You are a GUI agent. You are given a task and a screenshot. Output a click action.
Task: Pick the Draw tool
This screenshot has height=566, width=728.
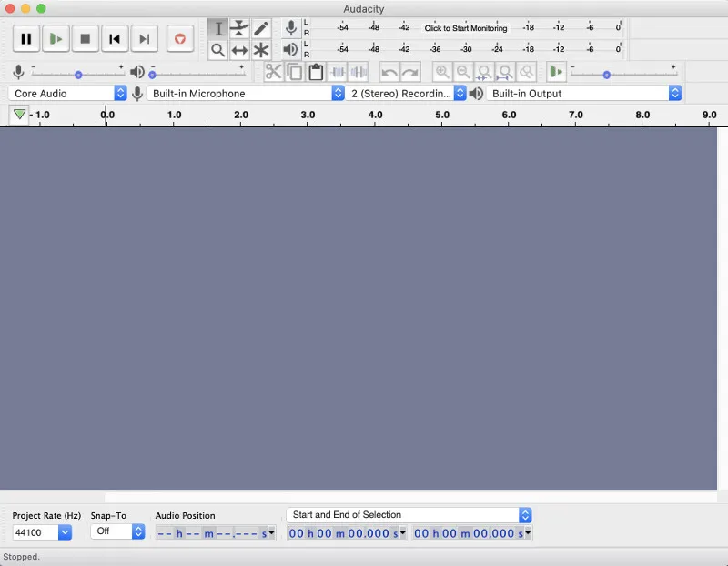pos(260,28)
